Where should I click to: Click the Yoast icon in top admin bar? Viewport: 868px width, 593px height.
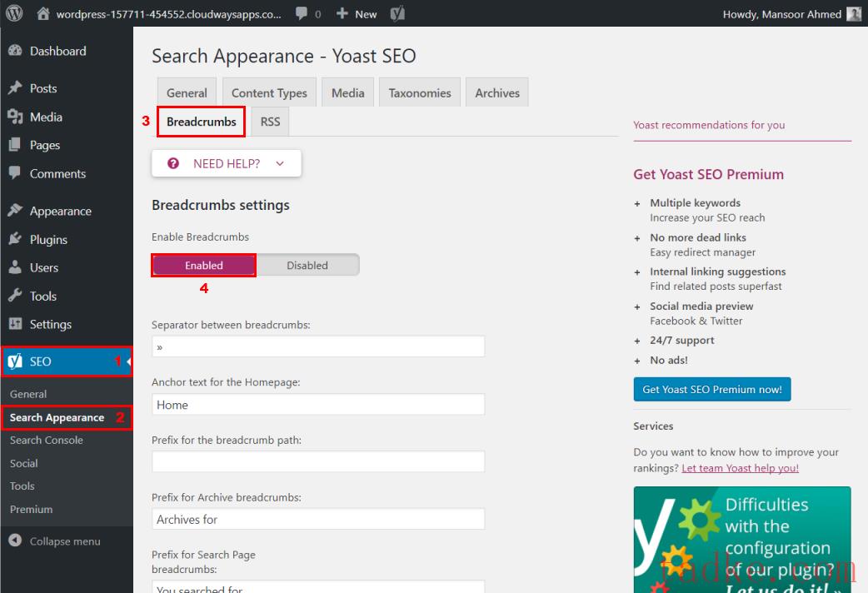[x=398, y=14]
